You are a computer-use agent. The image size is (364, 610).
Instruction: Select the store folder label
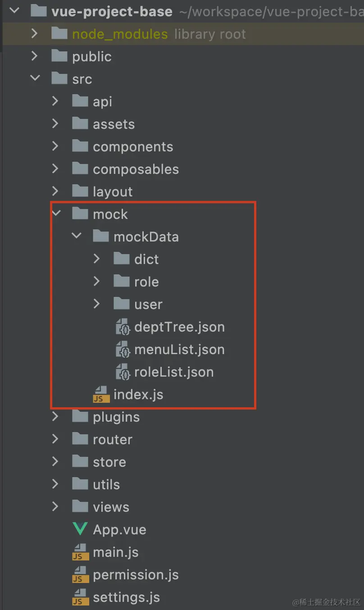(109, 462)
